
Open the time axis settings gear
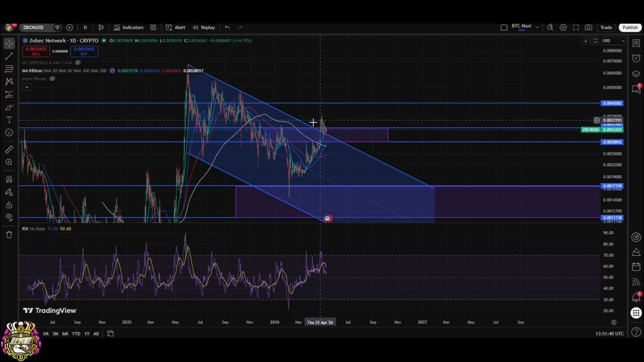pyautogui.click(x=613, y=322)
